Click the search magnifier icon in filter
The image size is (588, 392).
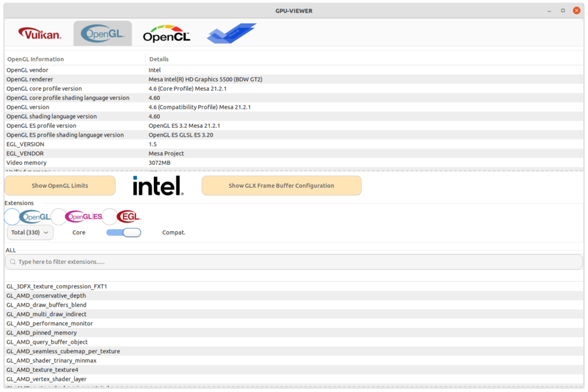tap(13, 262)
